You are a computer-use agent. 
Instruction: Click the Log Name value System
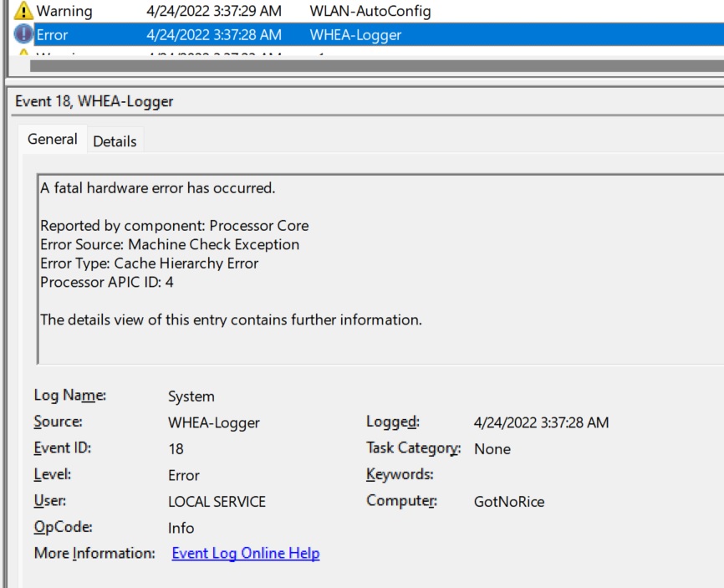(191, 396)
